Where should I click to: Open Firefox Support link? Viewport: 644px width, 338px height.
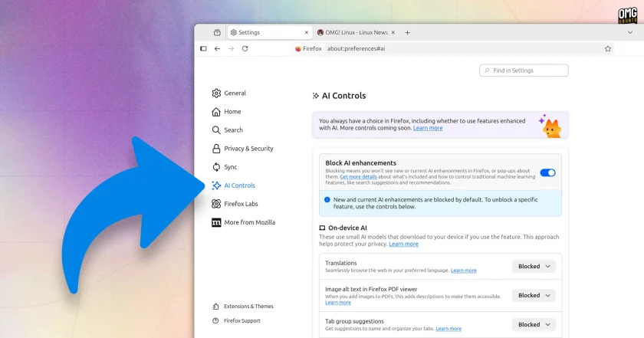click(x=242, y=320)
